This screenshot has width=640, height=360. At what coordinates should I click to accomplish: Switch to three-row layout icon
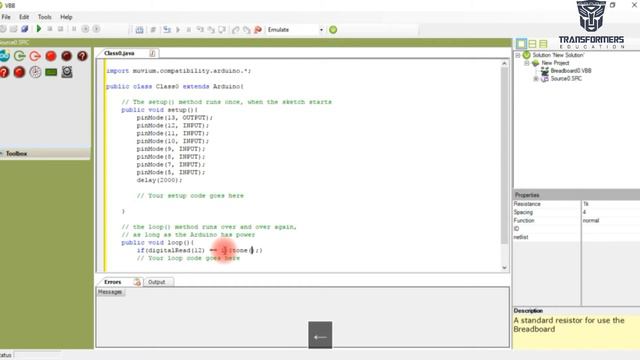(x=543, y=43)
